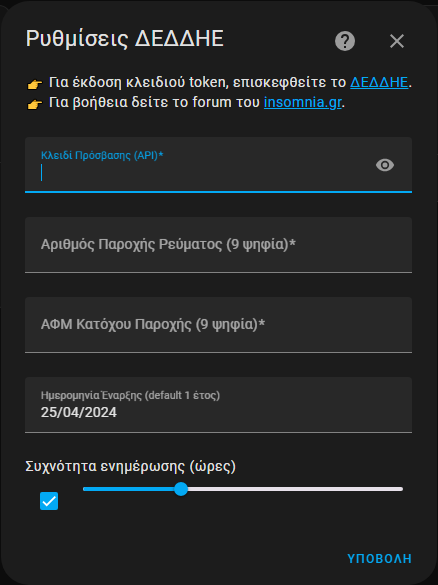
Task: Focus the Κλειδί Πρόσβασης (API) field
Action: point(218,165)
